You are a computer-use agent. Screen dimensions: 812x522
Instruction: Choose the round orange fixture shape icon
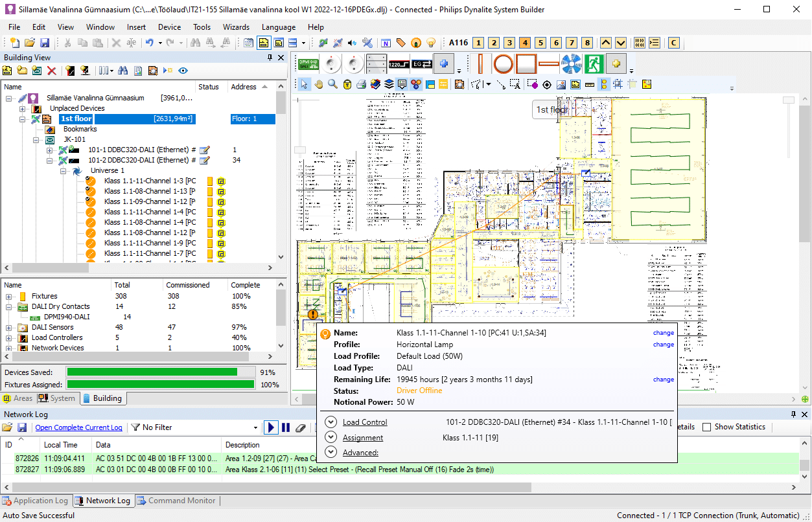tap(503, 63)
